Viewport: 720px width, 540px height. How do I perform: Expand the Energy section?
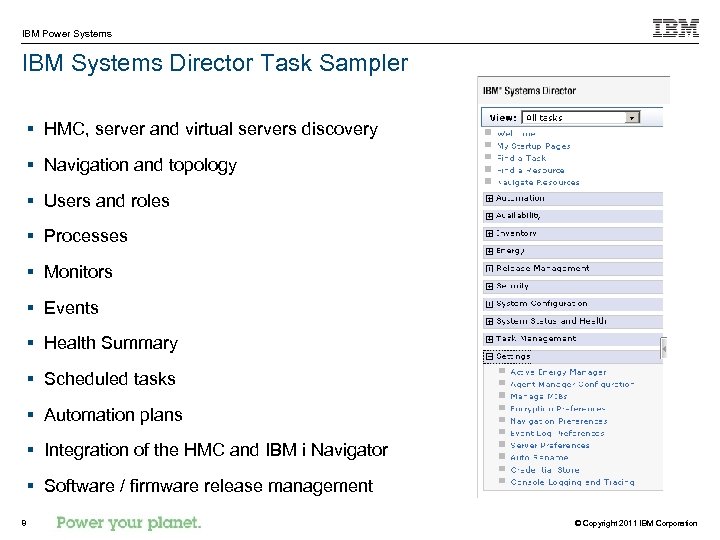489,251
